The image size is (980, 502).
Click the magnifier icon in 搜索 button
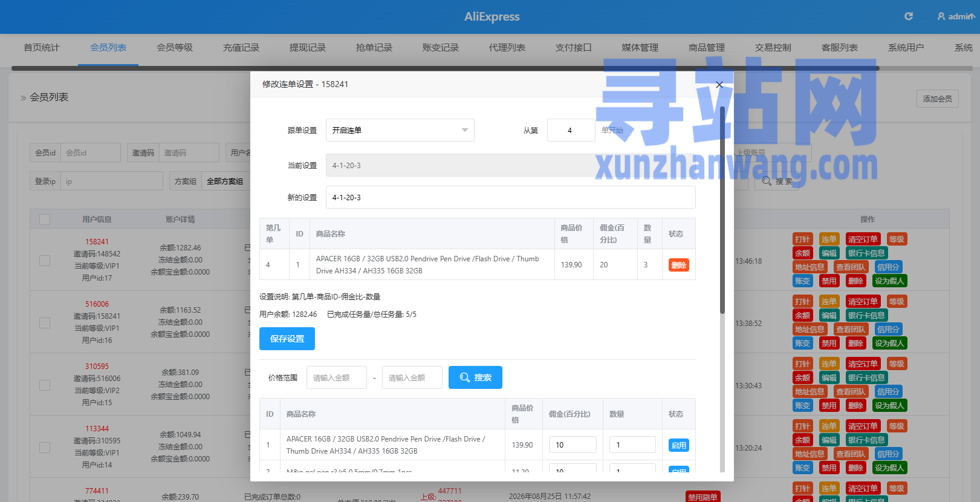coord(464,377)
